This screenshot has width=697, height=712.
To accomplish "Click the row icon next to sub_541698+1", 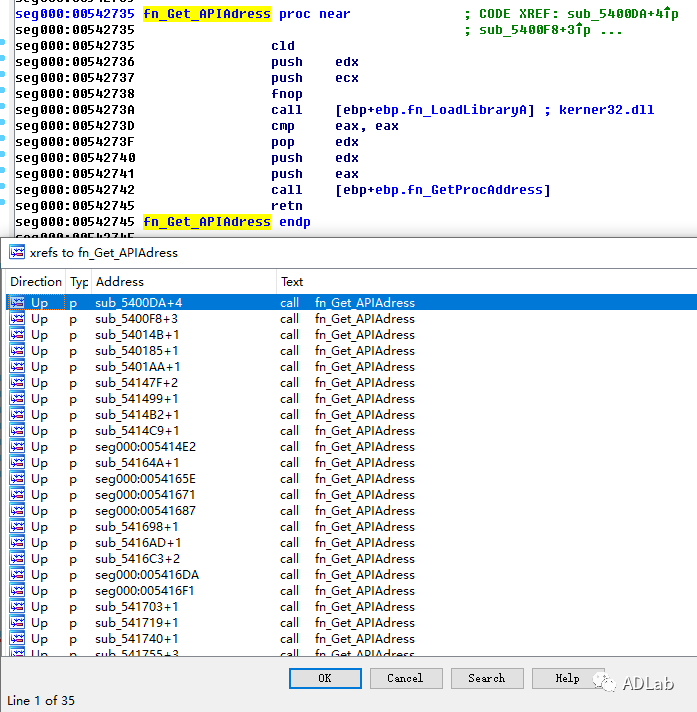I will [x=17, y=527].
